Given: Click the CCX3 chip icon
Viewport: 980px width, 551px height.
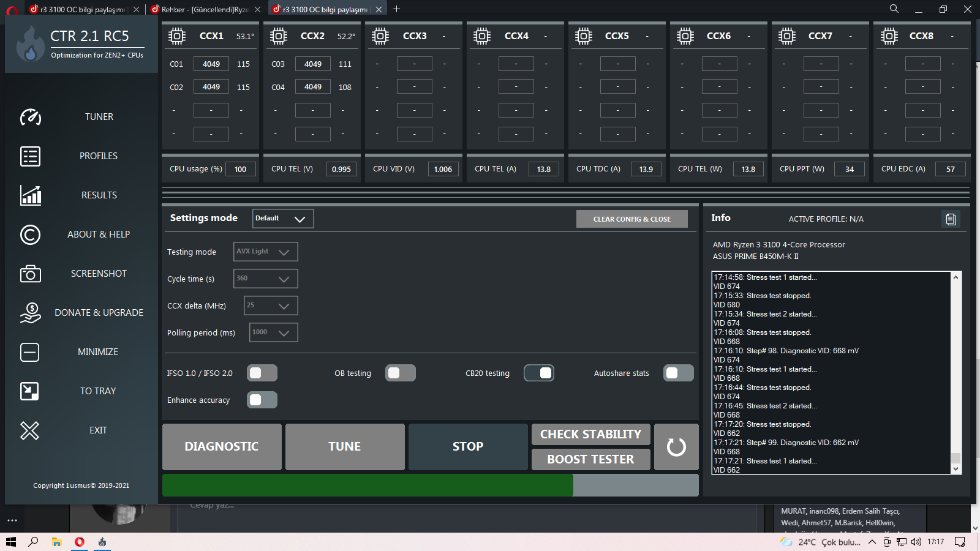Looking at the screenshot, I should click(x=380, y=36).
